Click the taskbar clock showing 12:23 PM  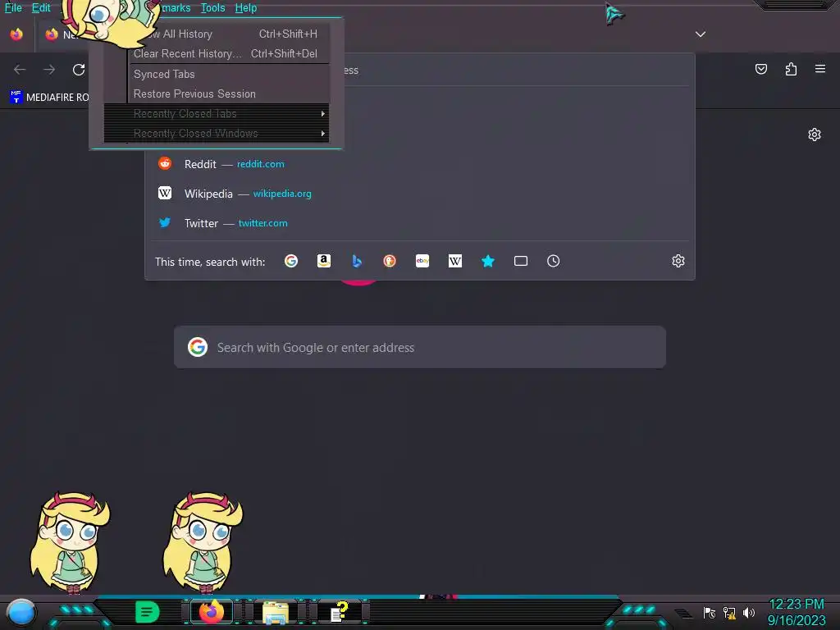point(796,605)
